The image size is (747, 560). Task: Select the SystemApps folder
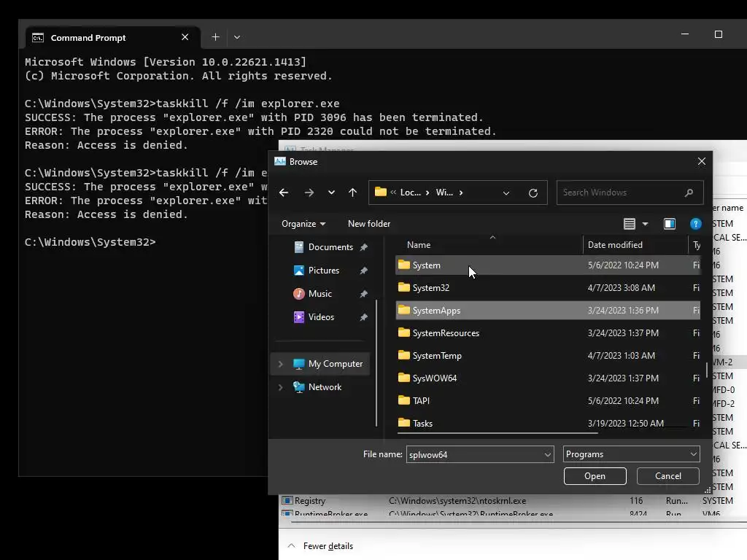(548, 310)
